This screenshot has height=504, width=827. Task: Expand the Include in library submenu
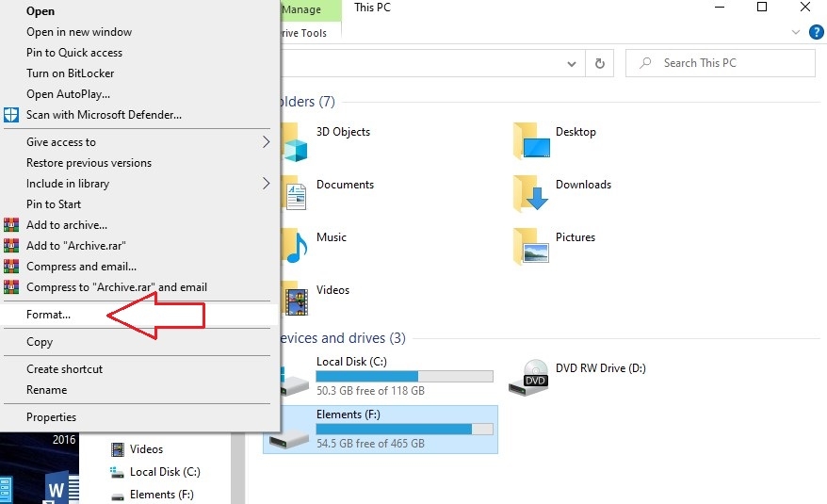click(266, 184)
